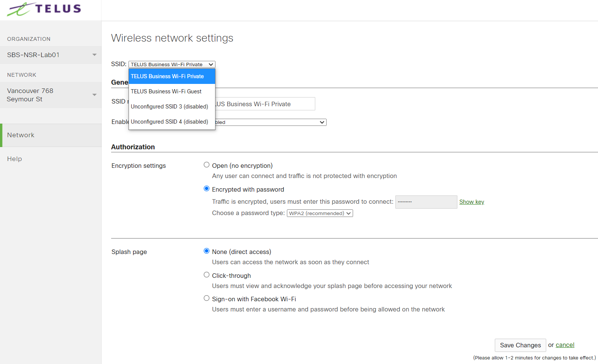This screenshot has width=598, height=364.
Task: Click the network password field
Action: (426, 202)
